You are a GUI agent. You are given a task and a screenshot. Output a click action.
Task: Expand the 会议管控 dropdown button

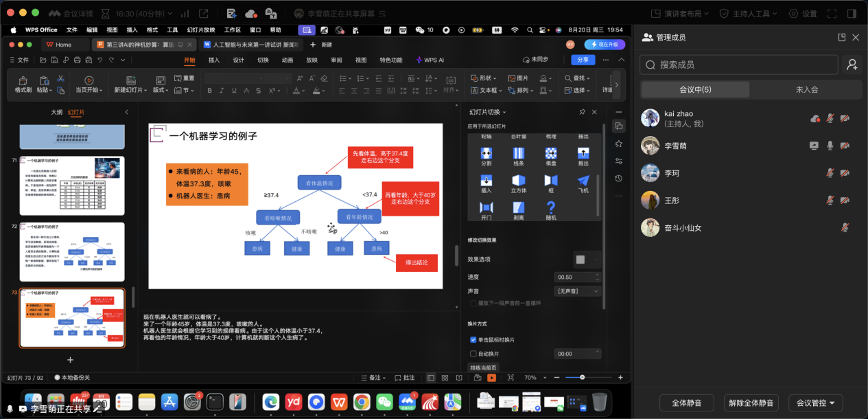click(815, 403)
